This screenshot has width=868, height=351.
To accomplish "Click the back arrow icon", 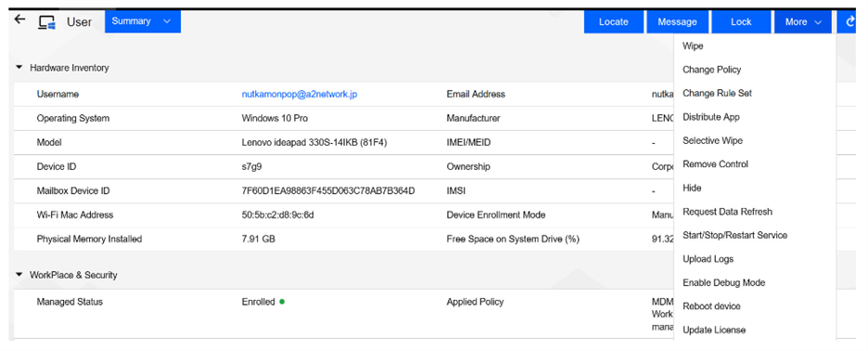I will 19,19.
